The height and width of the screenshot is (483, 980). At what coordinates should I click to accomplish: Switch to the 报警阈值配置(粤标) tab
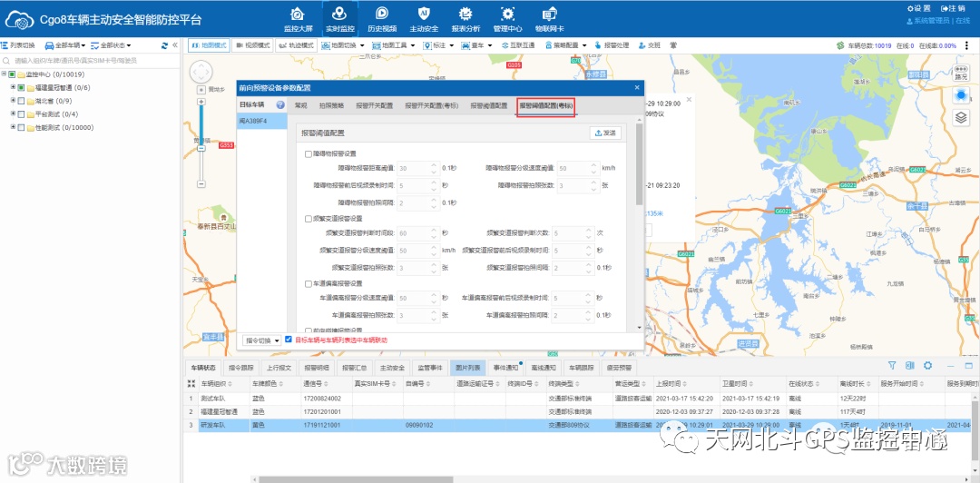[546, 105]
